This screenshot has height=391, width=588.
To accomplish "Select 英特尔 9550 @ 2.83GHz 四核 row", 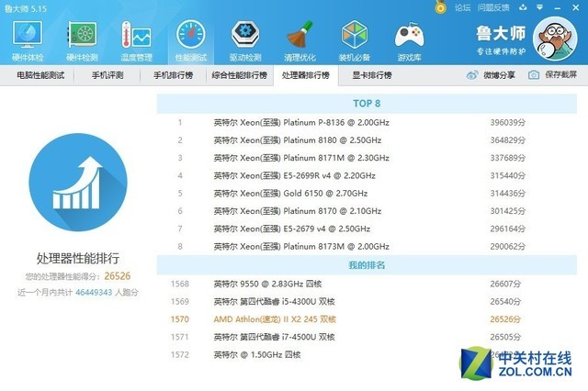I will 367,284.
